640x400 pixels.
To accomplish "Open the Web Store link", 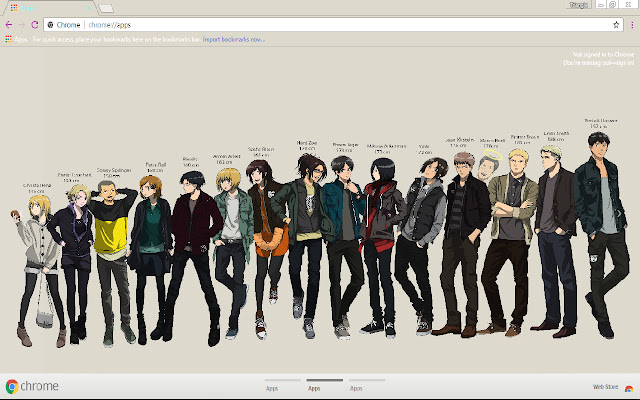I will click(605, 387).
